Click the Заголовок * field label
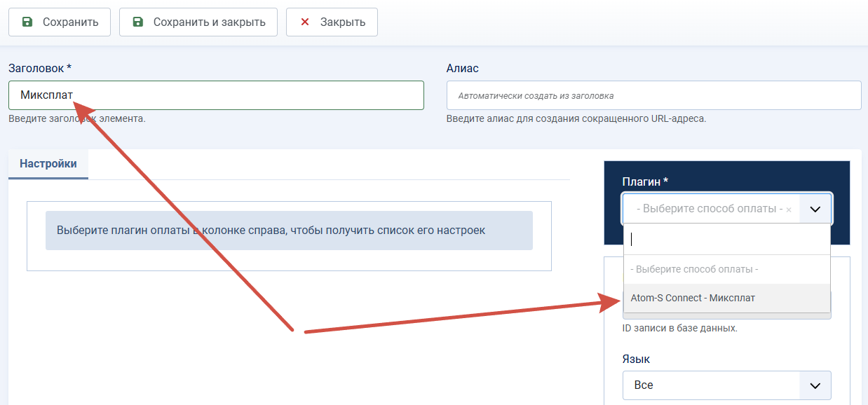This screenshot has height=405, width=868. (40, 68)
